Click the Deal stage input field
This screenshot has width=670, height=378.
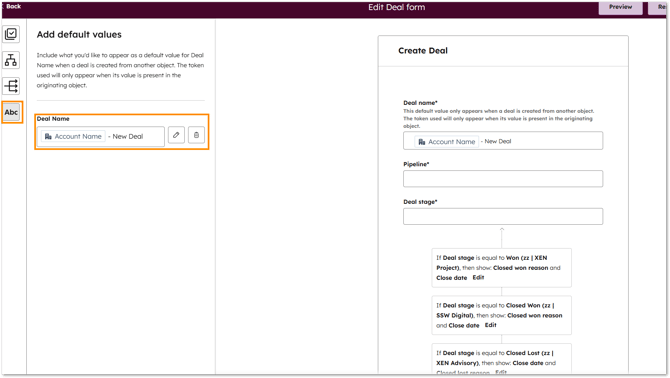coord(503,216)
